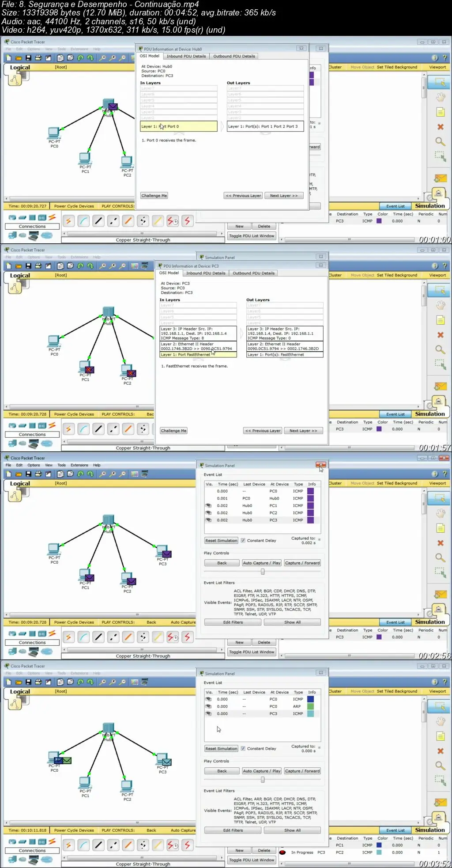Open Outbound PDU Details tab in Hub0 dialog

click(x=234, y=56)
